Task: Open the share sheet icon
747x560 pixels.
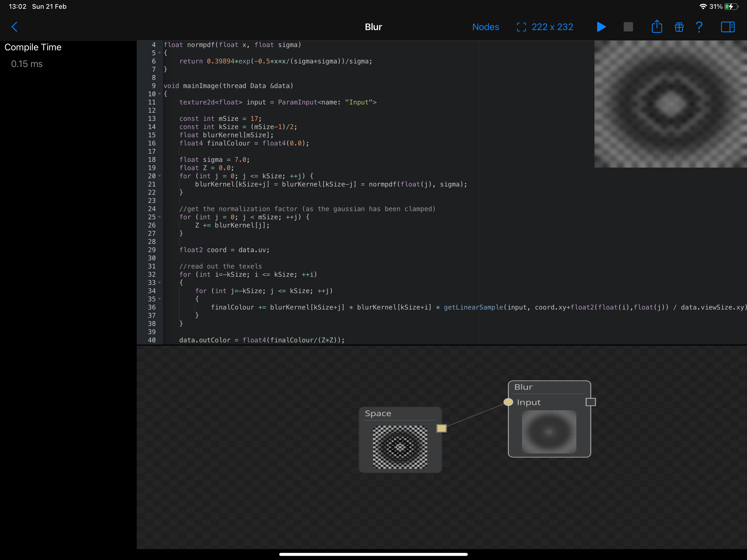Action: click(656, 27)
